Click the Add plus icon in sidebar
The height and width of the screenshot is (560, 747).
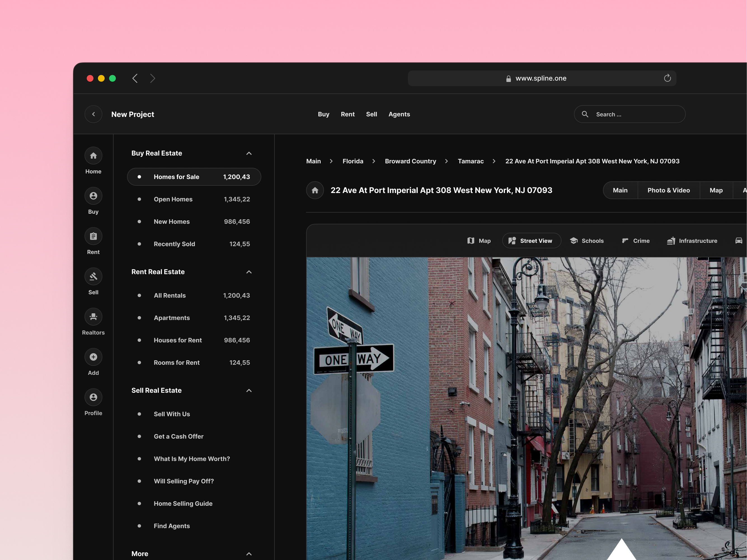[93, 357]
